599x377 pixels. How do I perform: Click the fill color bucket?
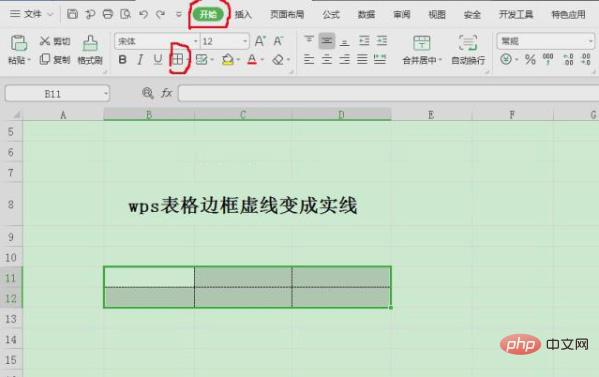(228, 60)
